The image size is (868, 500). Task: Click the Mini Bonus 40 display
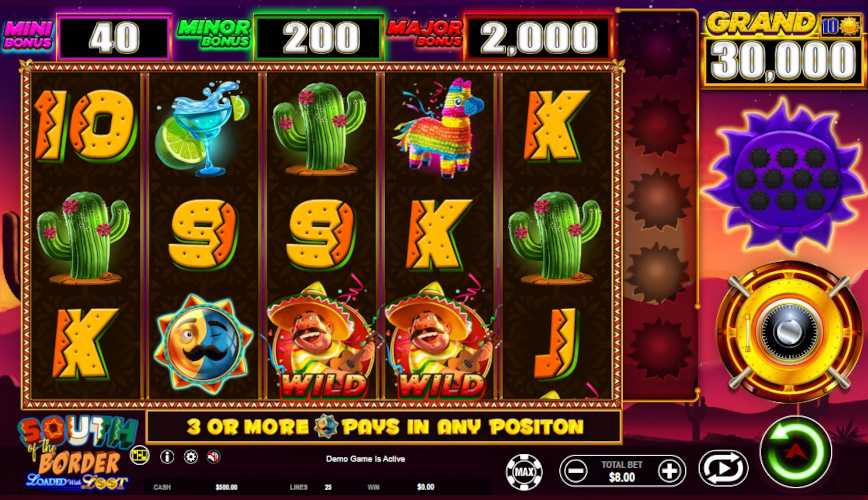coord(87,37)
